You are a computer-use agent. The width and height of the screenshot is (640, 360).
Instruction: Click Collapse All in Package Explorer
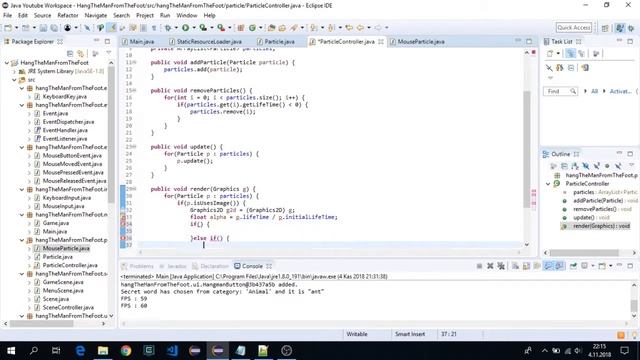coord(70,53)
